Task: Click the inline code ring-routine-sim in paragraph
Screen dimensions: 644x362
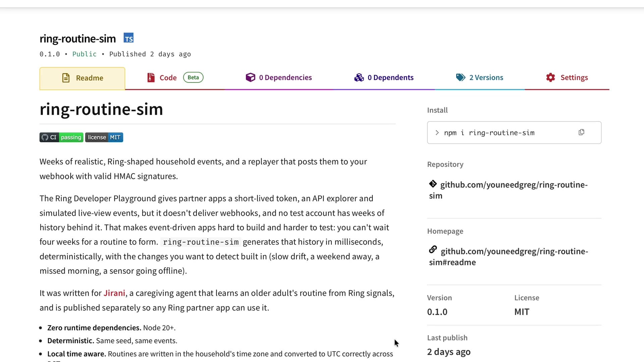Action: tap(201, 242)
